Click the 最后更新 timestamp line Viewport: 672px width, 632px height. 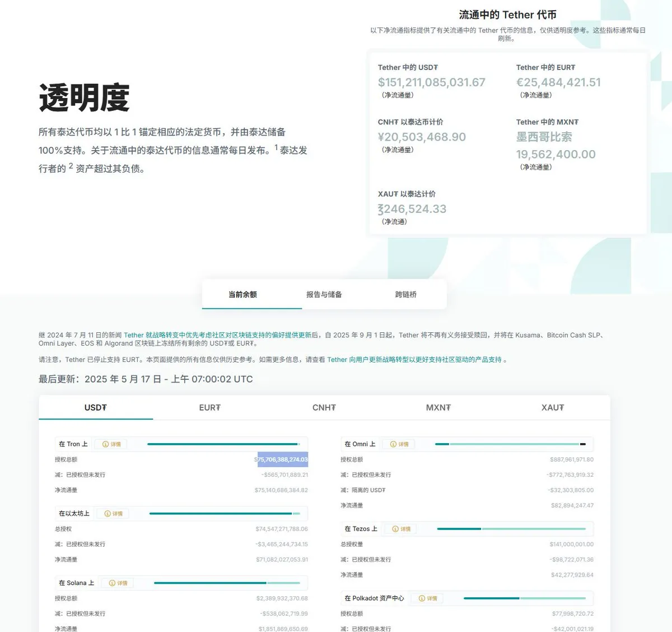pos(146,379)
